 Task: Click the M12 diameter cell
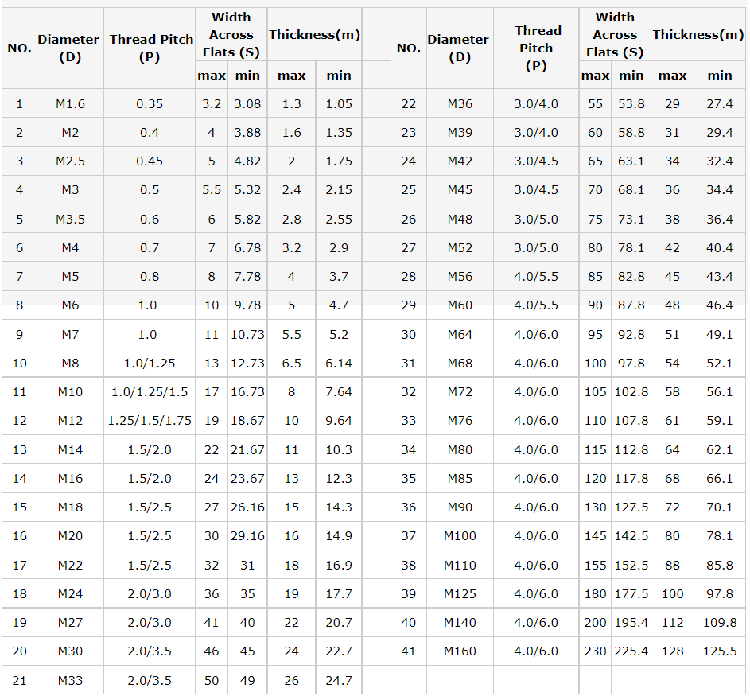coord(70,421)
